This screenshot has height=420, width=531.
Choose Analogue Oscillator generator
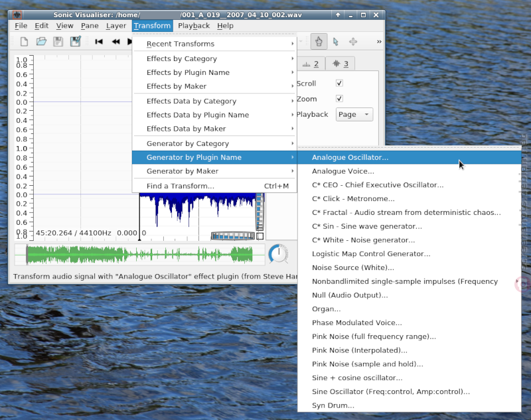pyautogui.click(x=409, y=157)
